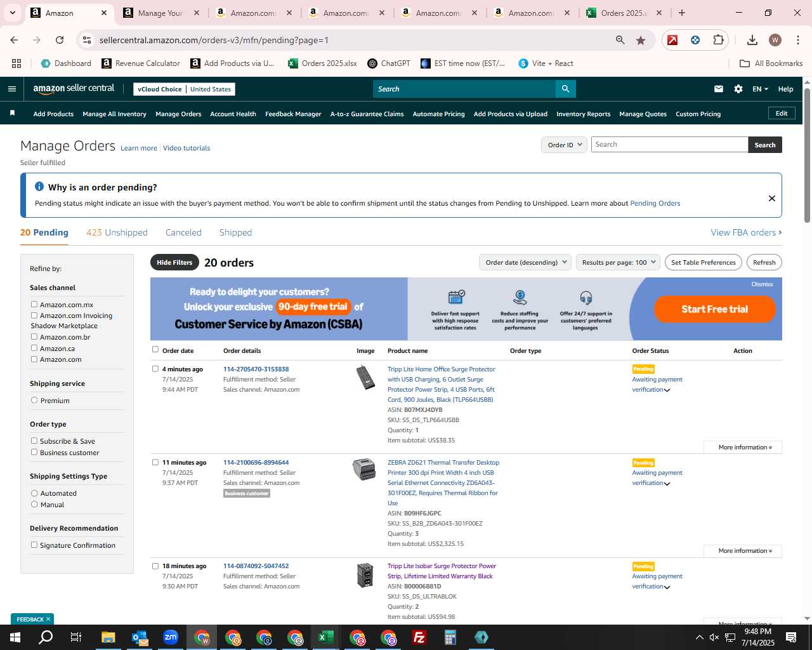Open Zoom from the taskbar
Screen dimensions: 812x650
point(171,637)
